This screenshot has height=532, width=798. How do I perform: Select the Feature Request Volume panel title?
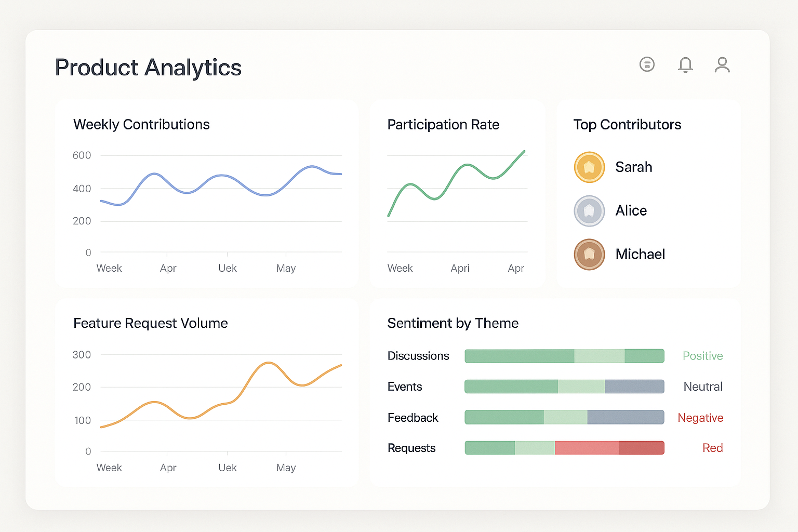150,323
